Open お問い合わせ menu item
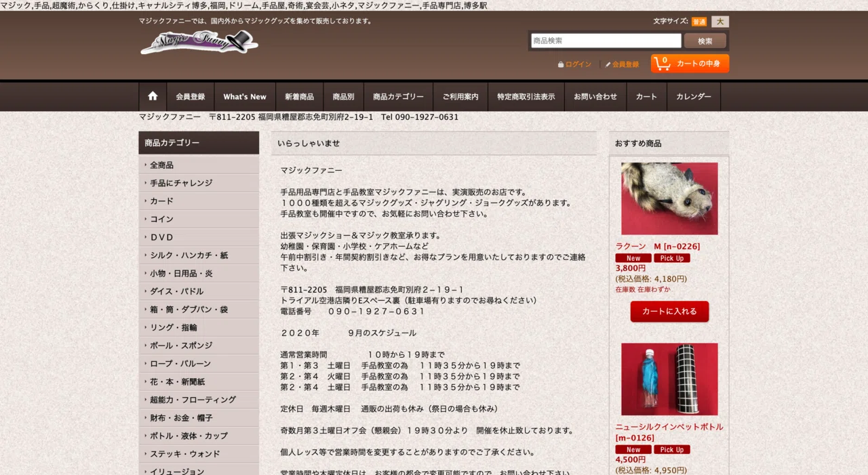 click(x=595, y=97)
